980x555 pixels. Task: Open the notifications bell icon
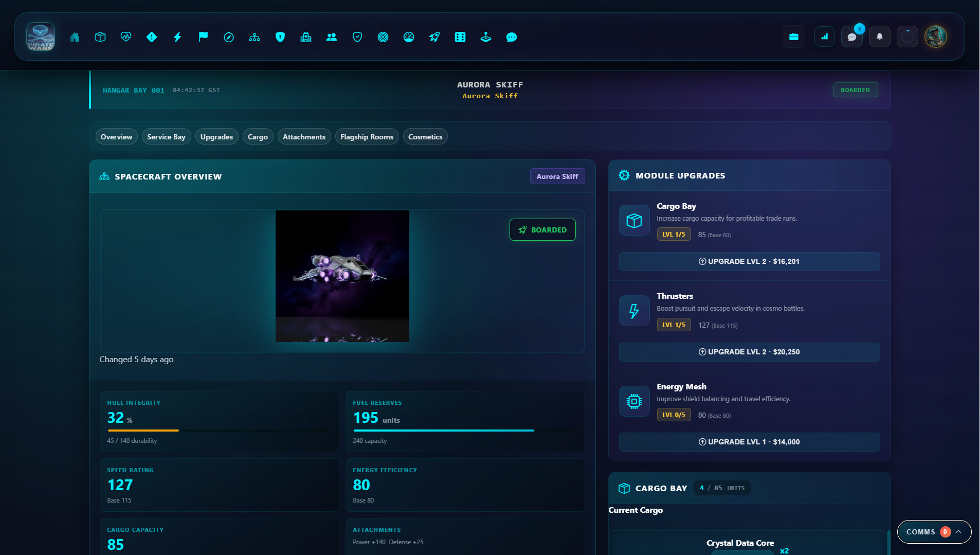tap(879, 37)
